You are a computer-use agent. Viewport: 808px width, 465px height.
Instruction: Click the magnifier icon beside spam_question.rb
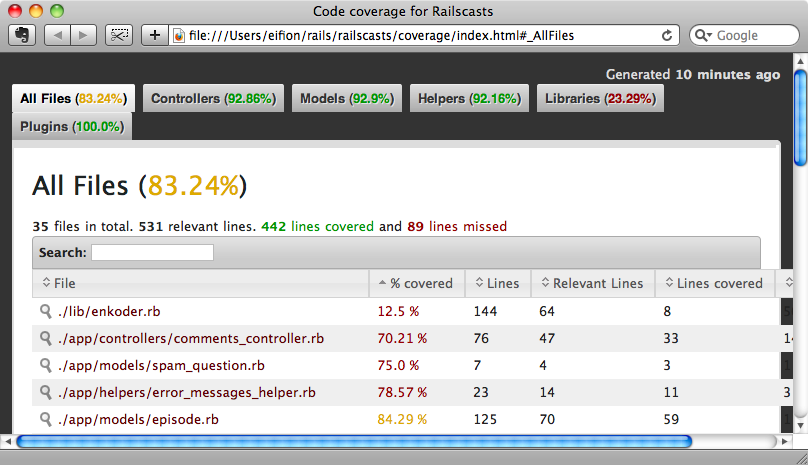tap(45, 365)
